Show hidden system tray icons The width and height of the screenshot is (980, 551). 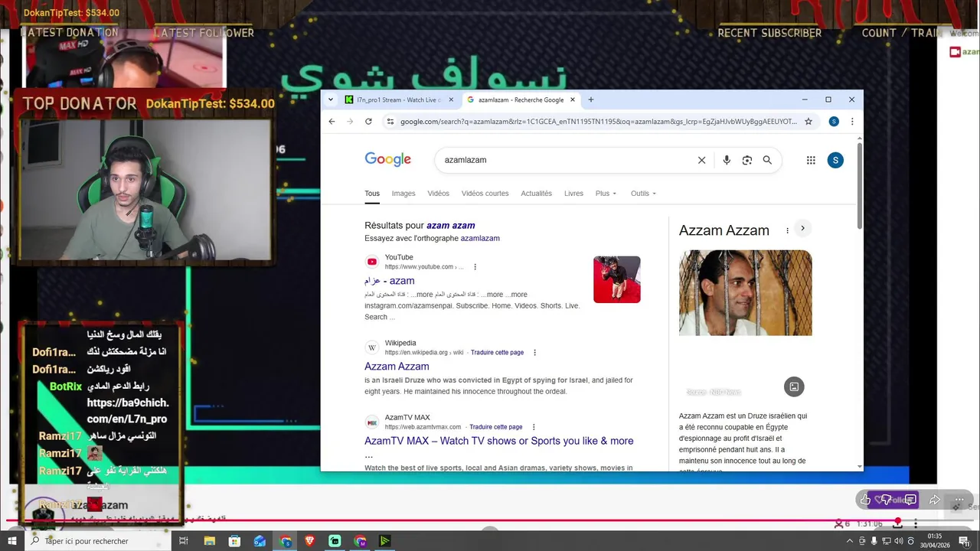click(848, 541)
